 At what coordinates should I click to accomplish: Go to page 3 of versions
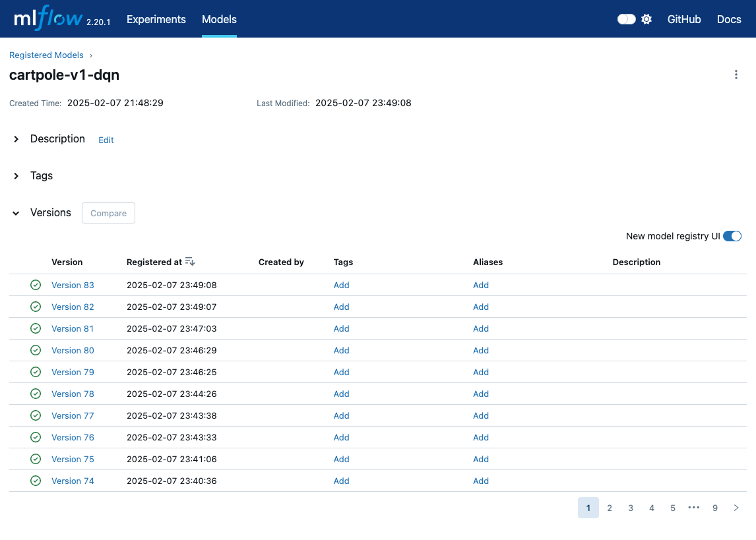point(631,508)
